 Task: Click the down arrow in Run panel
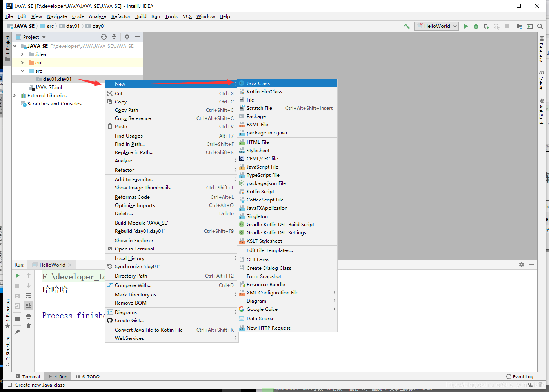[29, 285]
